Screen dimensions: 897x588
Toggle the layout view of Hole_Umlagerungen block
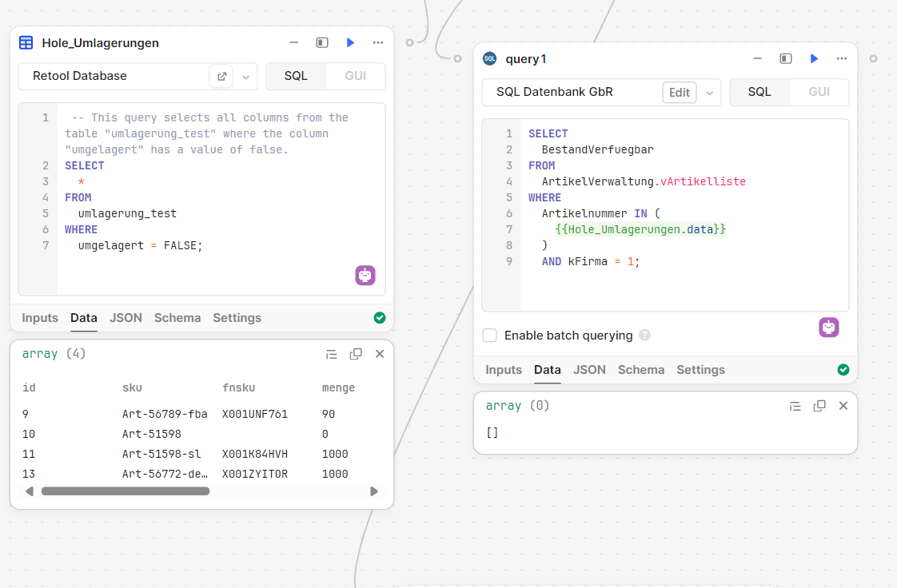coord(322,42)
